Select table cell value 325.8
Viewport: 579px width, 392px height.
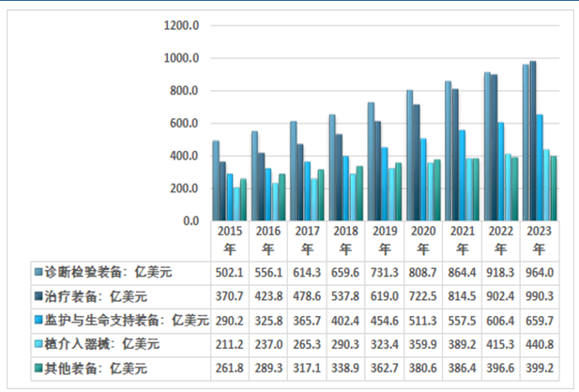(268, 321)
